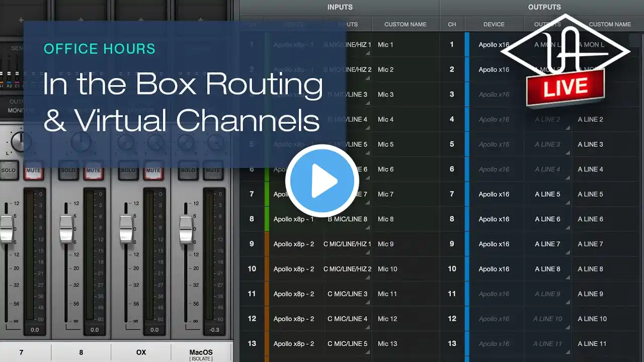Click the "Mic 3" input custom name
644x362 pixels.
tap(385, 95)
